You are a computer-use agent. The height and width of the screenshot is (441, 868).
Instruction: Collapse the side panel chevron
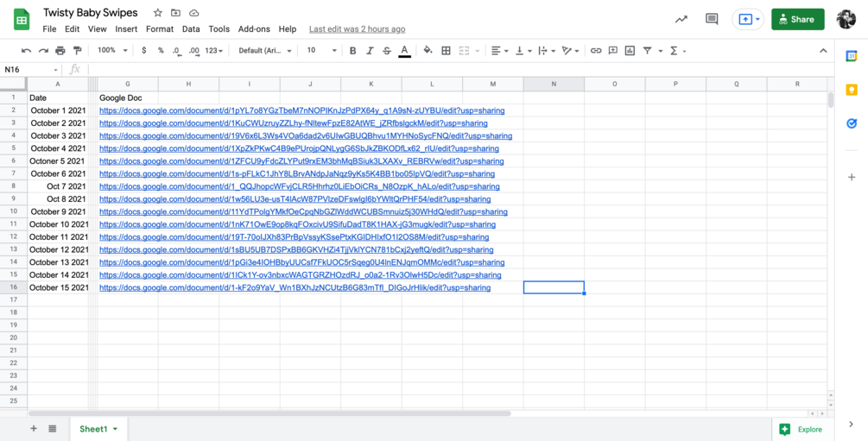tap(852, 425)
